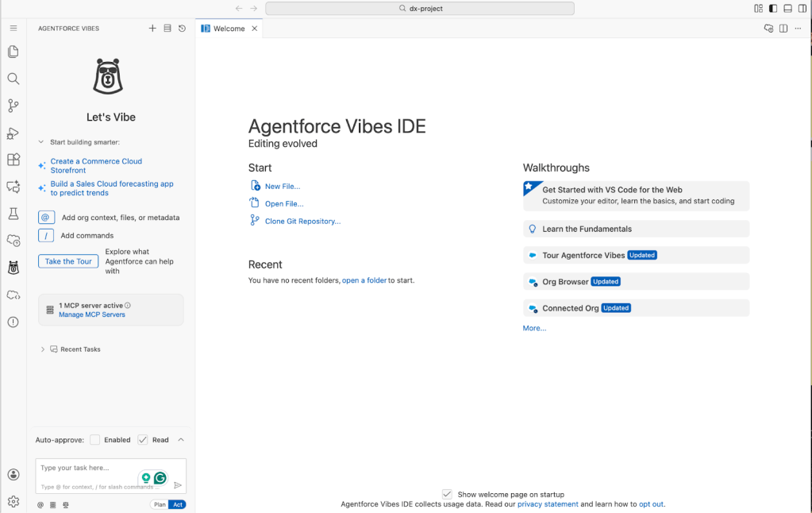The image size is (812, 513).
Task: Switch to Plan mode
Action: coord(160,504)
